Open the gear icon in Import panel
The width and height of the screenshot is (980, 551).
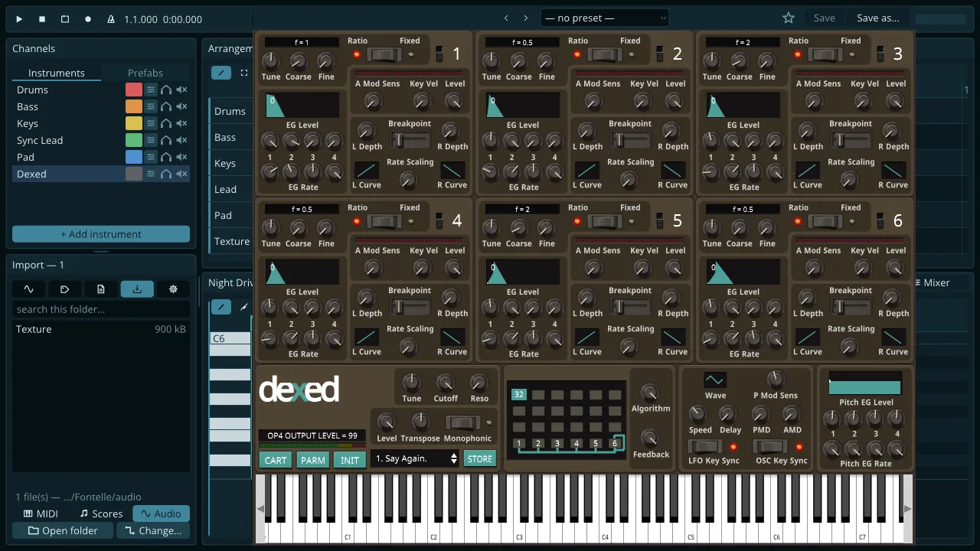173,289
